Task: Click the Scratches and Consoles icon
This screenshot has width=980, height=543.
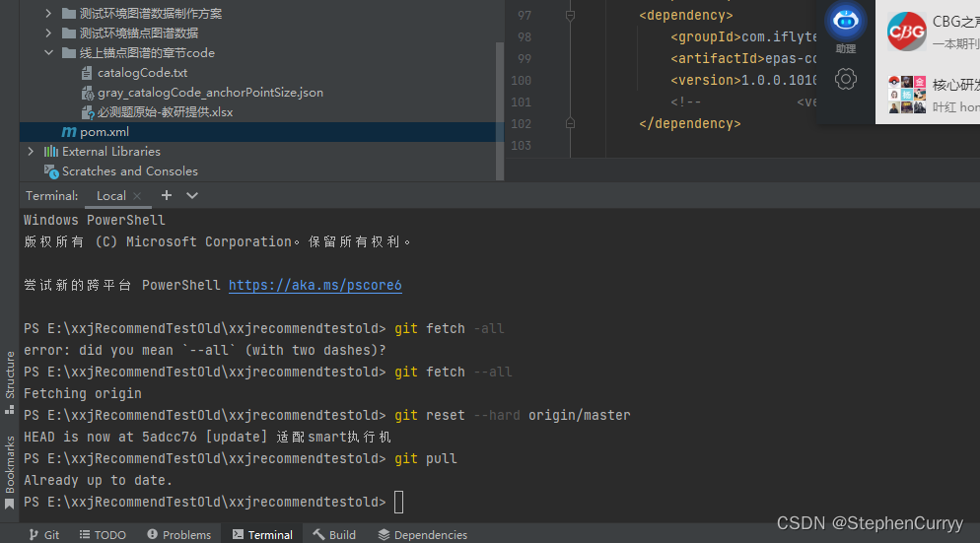Action: coord(51,171)
